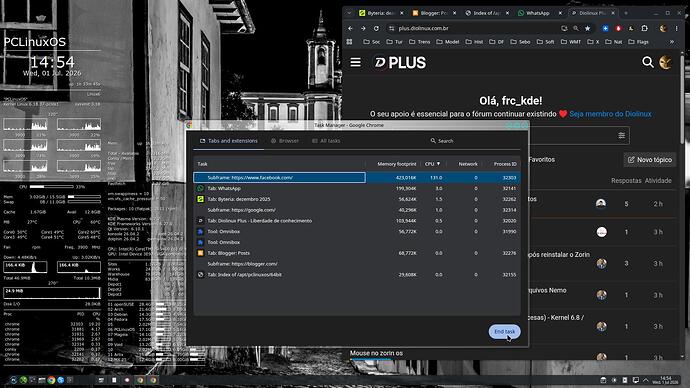Switch to All tasks tab
The width and height of the screenshot is (690, 388).
tap(326, 141)
